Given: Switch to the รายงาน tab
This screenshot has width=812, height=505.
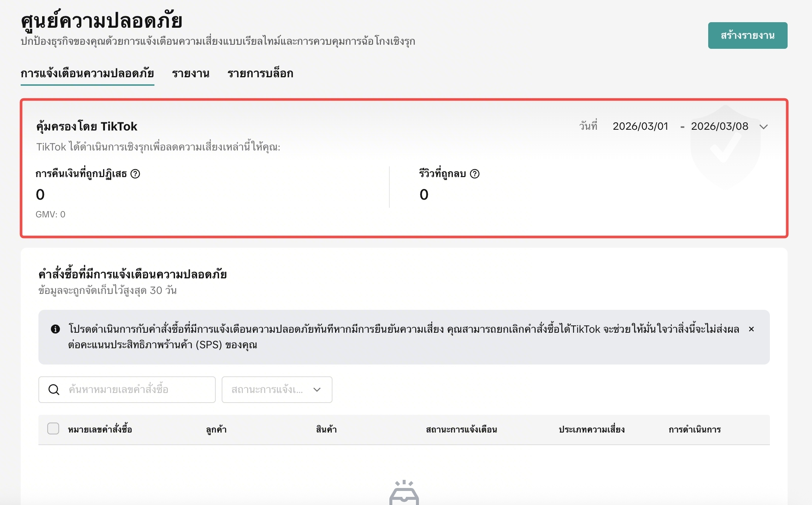Looking at the screenshot, I should [x=191, y=74].
